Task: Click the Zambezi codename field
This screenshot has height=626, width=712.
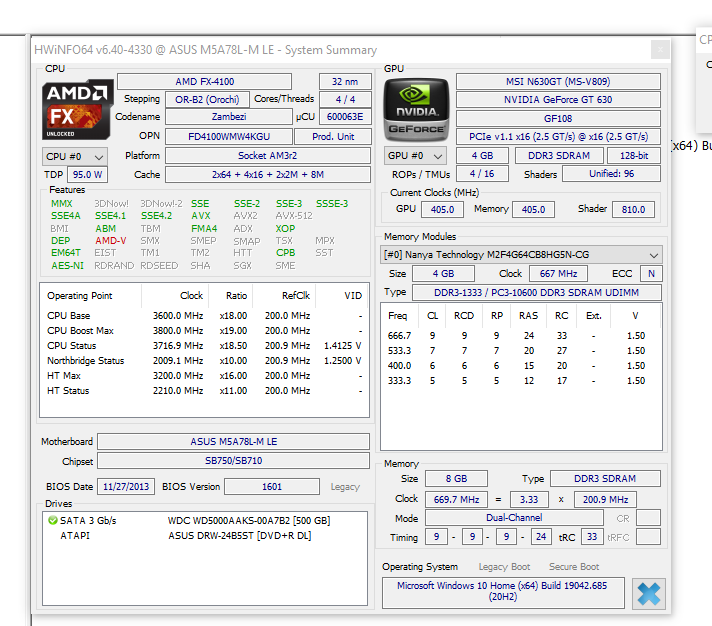Action: 228,117
